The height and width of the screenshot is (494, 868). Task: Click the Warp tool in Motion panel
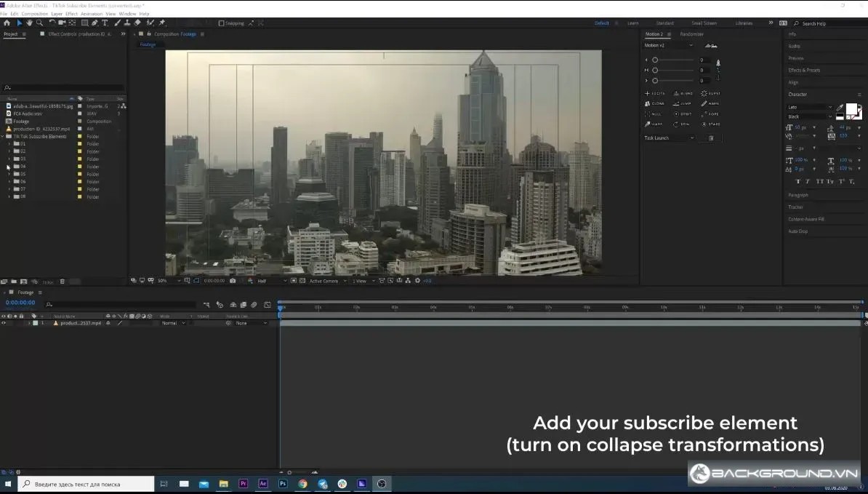point(655,124)
